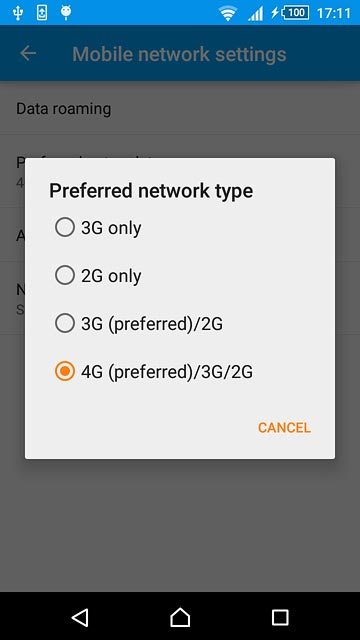The height and width of the screenshot is (640, 360).
Task: Tap the Android back navigation triangle
Action: click(80, 618)
